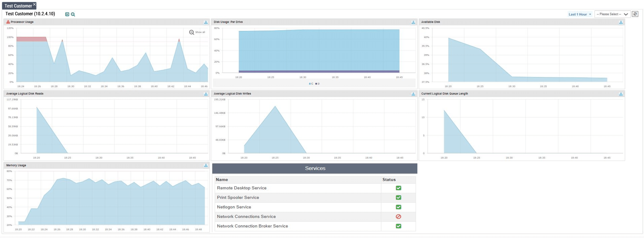Click the refresh icon button

coord(635,14)
